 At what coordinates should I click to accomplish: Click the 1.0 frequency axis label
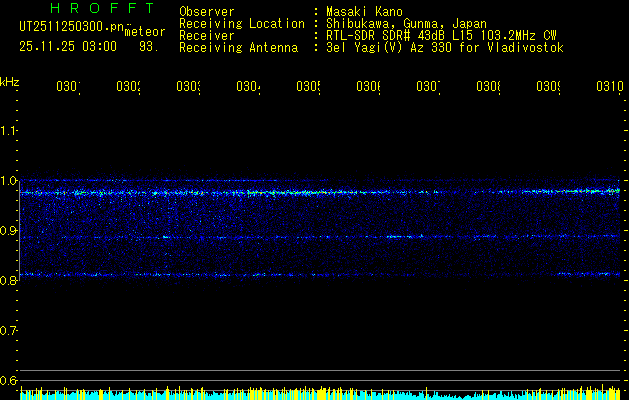point(8,181)
